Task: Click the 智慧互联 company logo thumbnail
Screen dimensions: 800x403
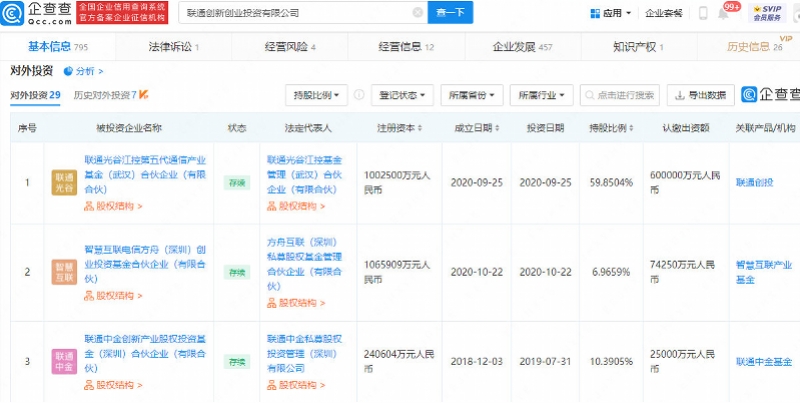Action: (64, 272)
